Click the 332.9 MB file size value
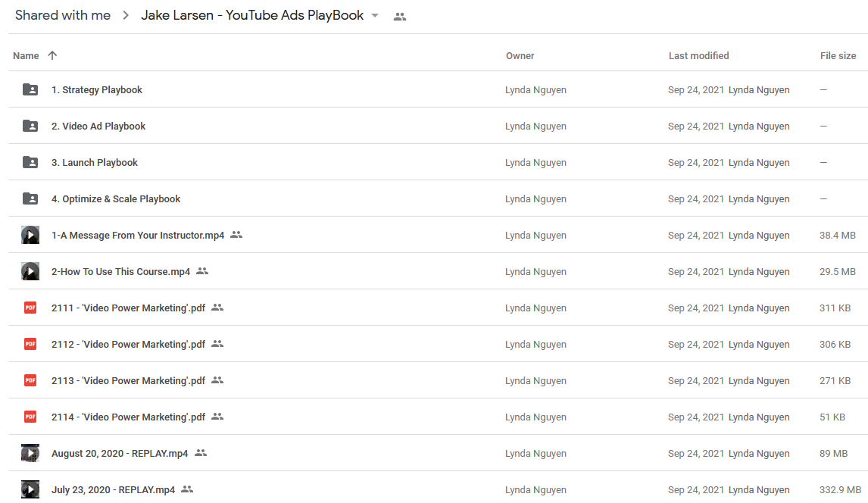This screenshot has height=503, width=868. pos(840,489)
